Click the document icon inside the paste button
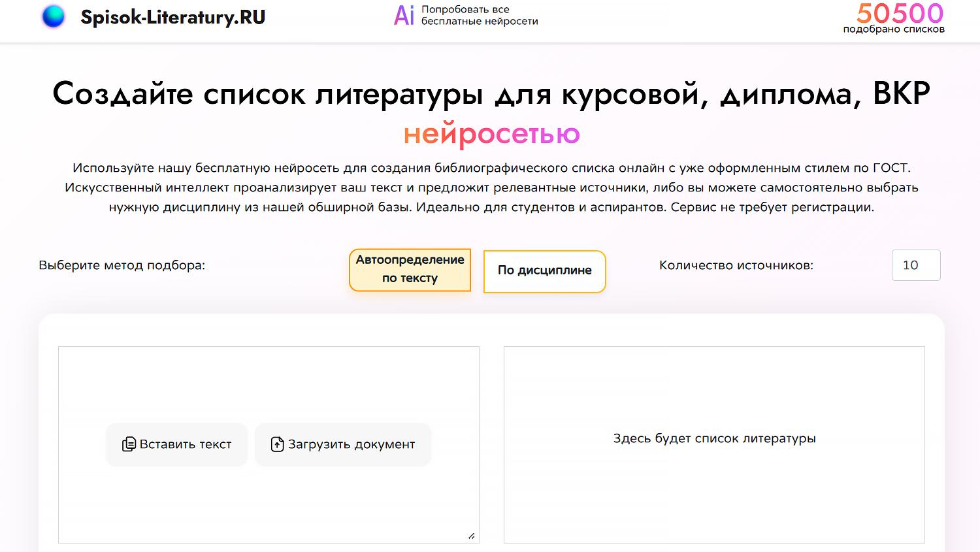 pyautogui.click(x=130, y=444)
